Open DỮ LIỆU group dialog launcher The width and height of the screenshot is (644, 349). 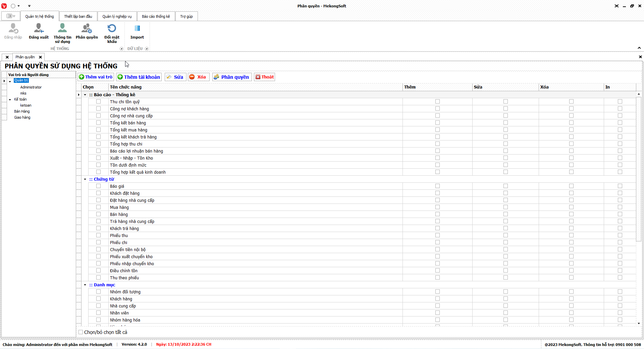147,49
